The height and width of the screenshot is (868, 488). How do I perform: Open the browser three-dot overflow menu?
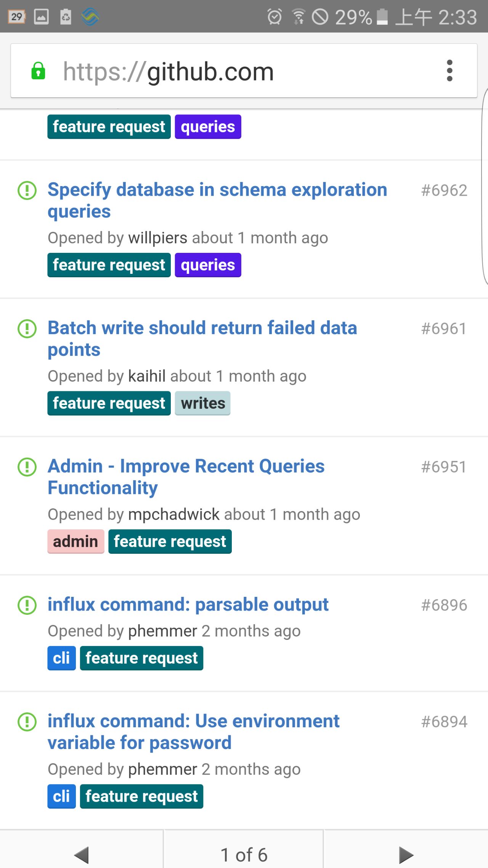(x=449, y=71)
